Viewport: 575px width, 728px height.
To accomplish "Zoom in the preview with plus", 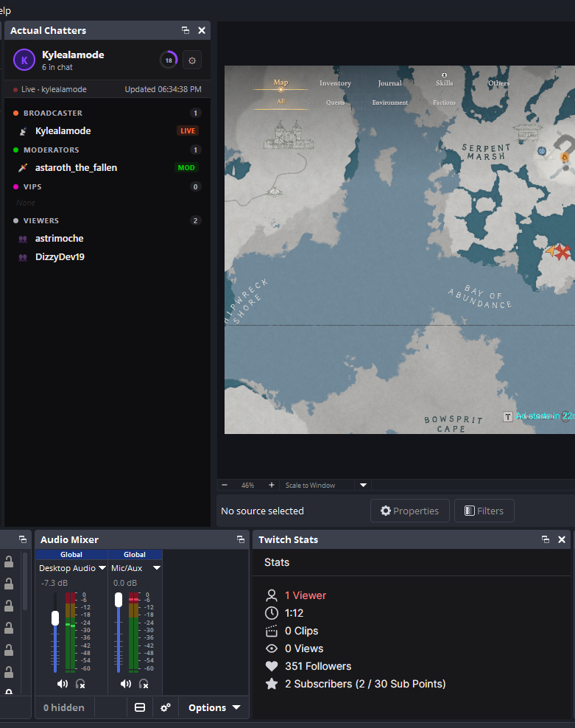I will coord(272,485).
